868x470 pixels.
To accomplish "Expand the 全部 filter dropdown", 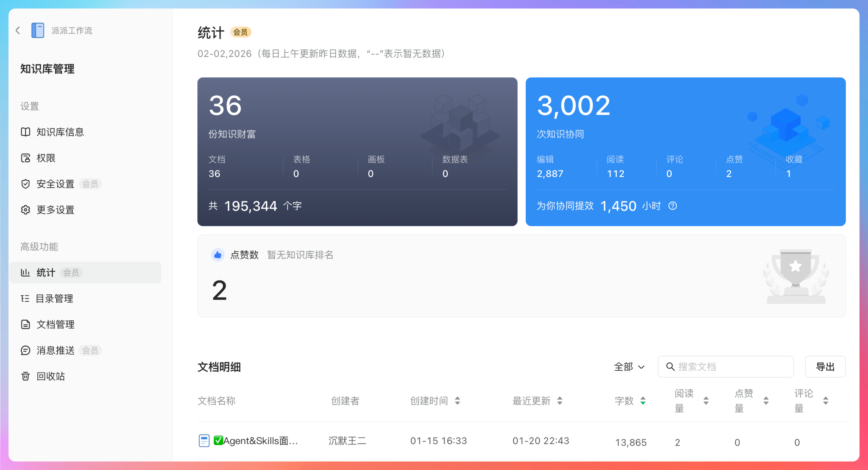I will [629, 367].
